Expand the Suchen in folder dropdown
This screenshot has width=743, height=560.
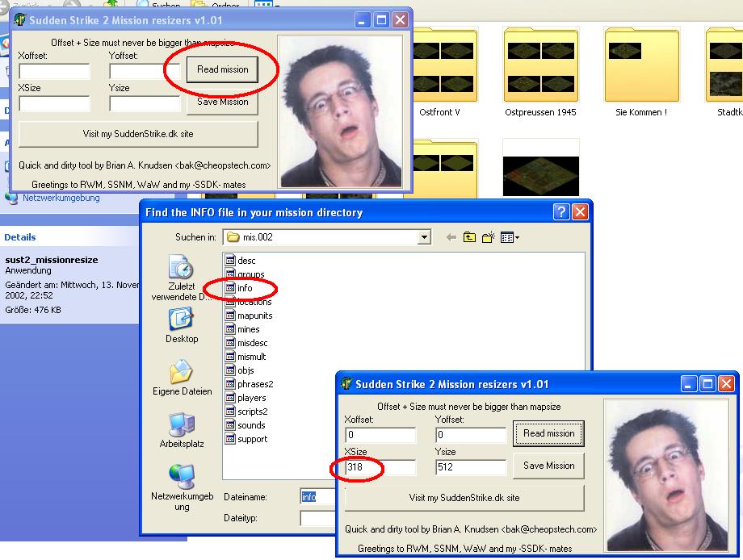pyautogui.click(x=424, y=237)
